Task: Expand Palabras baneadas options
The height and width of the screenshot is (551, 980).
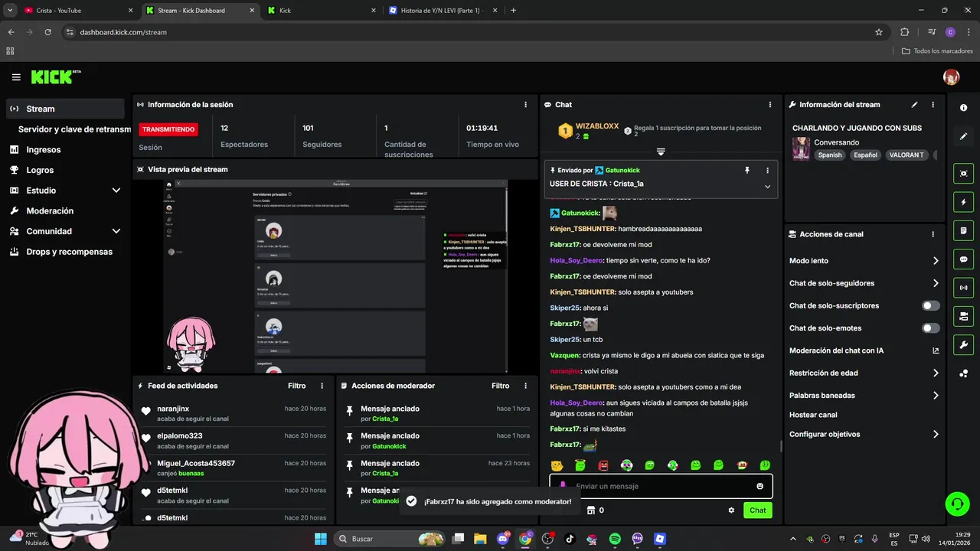Action: (936, 396)
